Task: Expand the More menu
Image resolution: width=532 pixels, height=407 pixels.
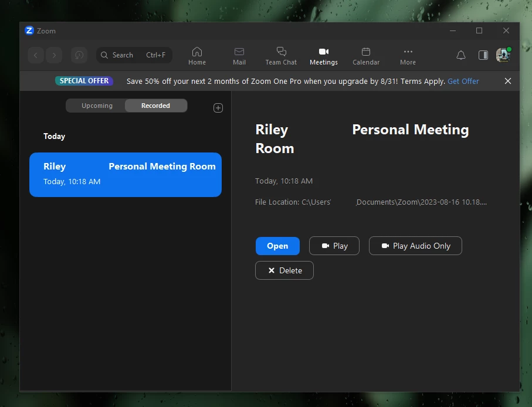Action: [x=408, y=56]
